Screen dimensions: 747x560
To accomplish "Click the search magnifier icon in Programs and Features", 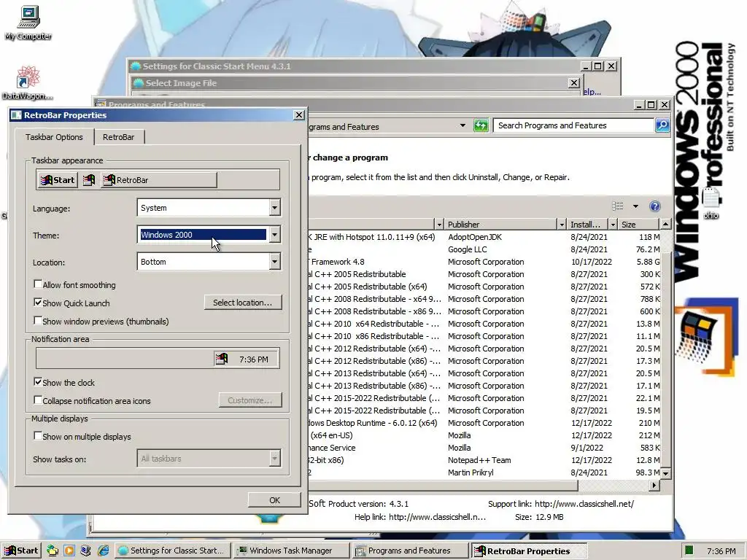I will click(662, 125).
